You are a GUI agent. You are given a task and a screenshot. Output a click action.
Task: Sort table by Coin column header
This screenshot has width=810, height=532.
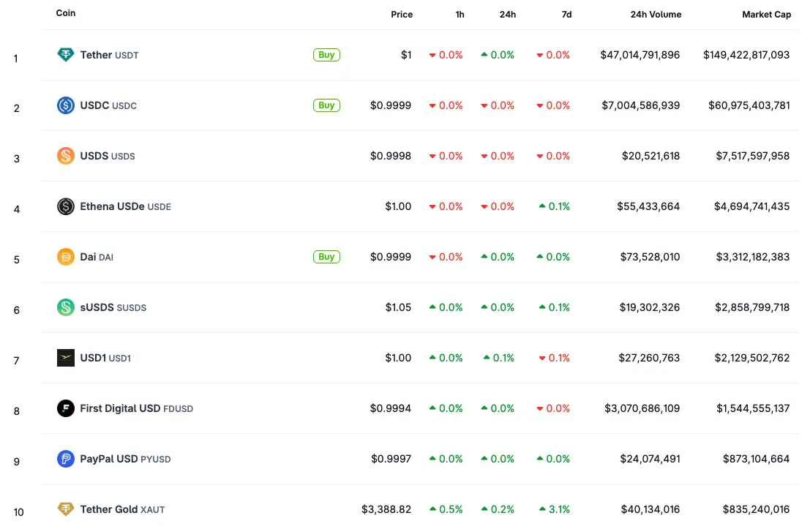66,13
